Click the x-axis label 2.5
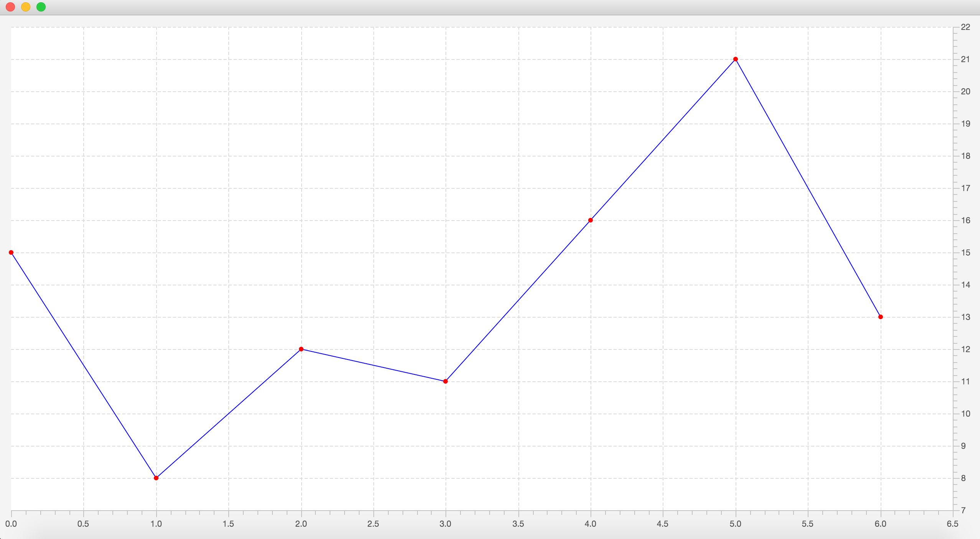Viewport: 980px width, 539px height. tap(373, 524)
